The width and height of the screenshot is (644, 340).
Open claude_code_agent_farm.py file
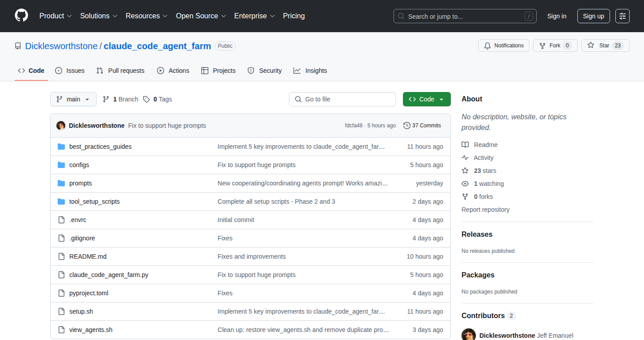point(109,275)
